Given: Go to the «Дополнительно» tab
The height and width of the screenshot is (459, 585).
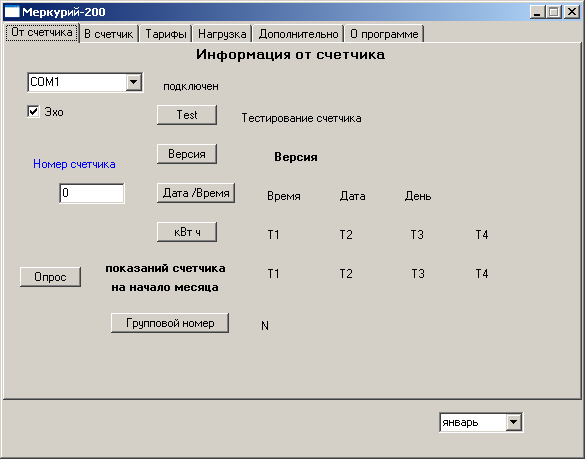Looking at the screenshot, I should pyautogui.click(x=298, y=34).
